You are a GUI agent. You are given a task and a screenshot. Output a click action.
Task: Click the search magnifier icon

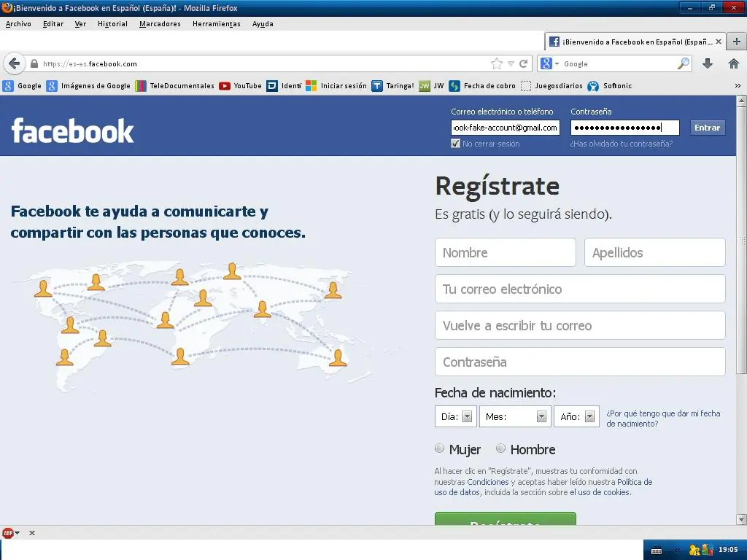(684, 63)
